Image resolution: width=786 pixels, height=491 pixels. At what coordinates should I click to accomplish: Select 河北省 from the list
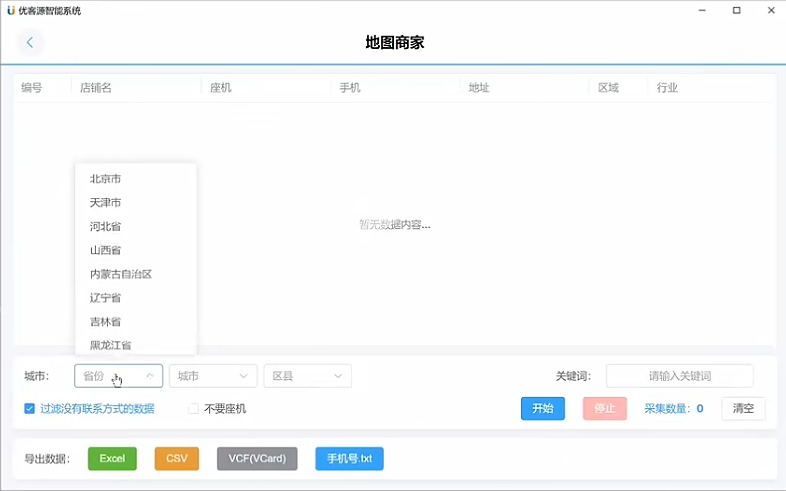pyautogui.click(x=105, y=226)
